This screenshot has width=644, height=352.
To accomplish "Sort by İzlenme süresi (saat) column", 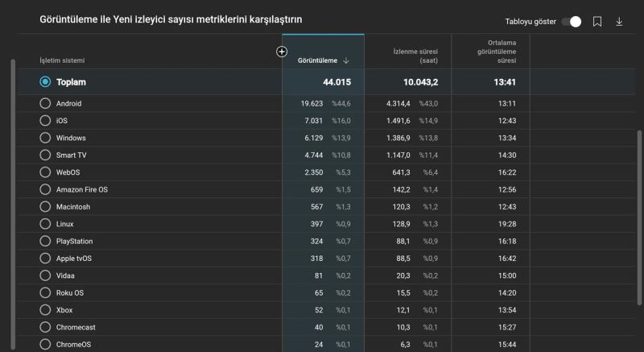I will 415,56.
